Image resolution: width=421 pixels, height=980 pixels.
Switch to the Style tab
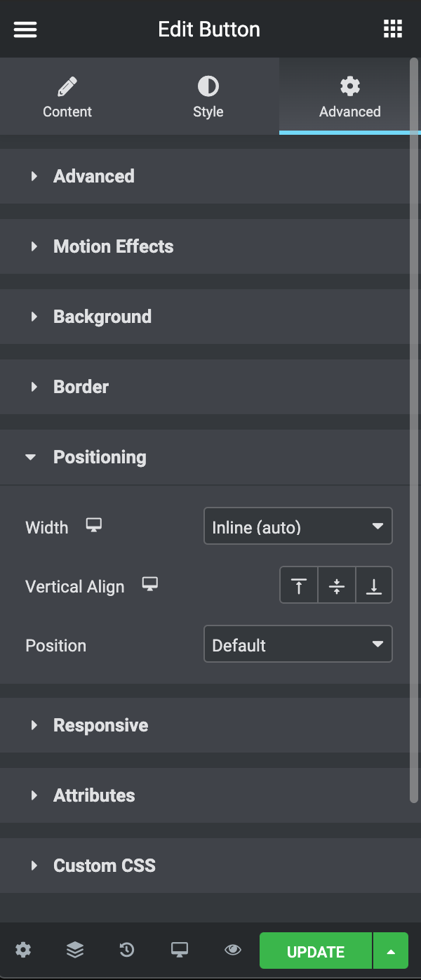[208, 98]
